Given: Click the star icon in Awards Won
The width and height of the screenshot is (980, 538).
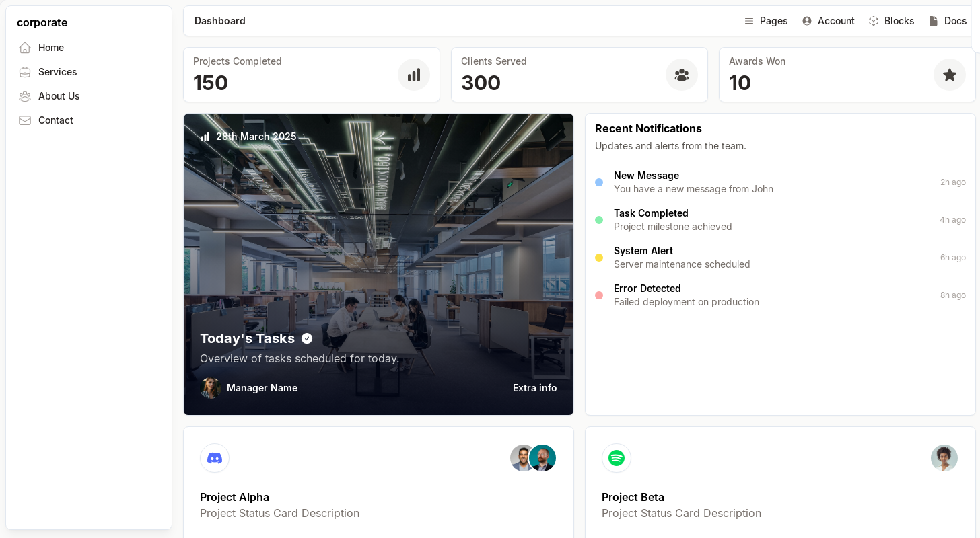Looking at the screenshot, I should point(950,75).
